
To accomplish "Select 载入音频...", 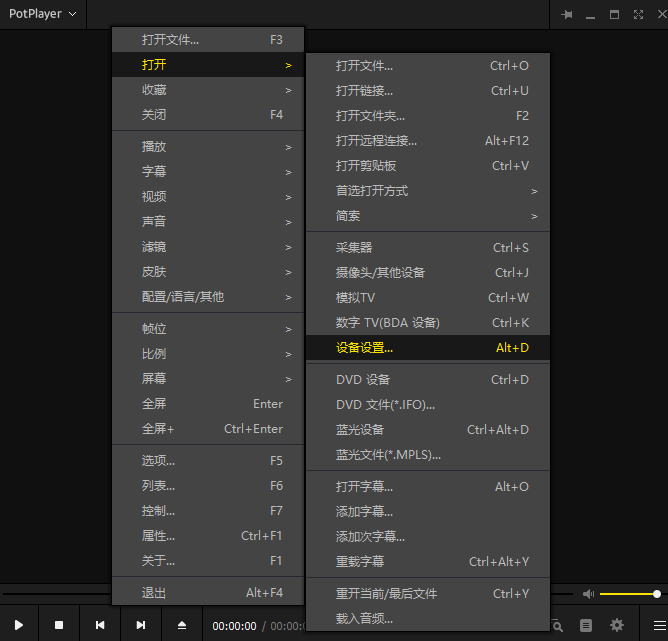I will (x=428, y=618).
